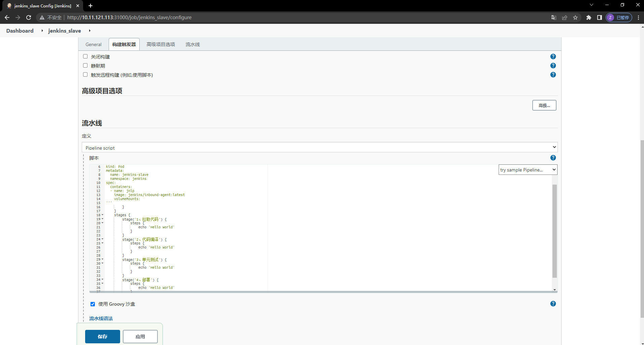Click code line name: jenkins-slave
Viewport: 644px width, 345px height.
(129, 175)
